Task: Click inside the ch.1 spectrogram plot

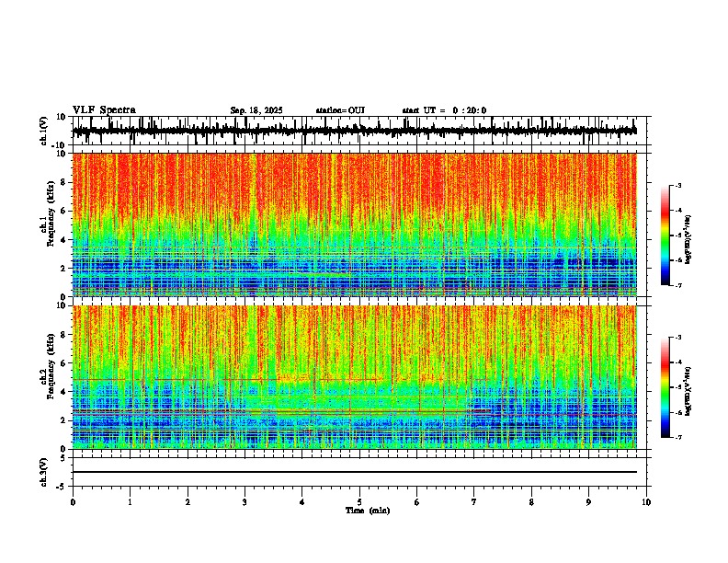Action: pos(355,224)
